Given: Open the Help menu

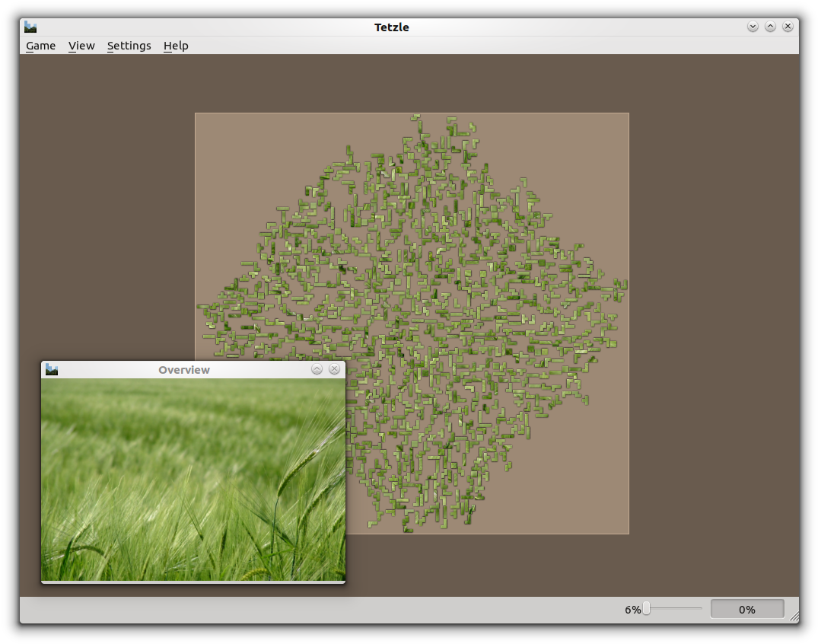Looking at the screenshot, I should [176, 46].
